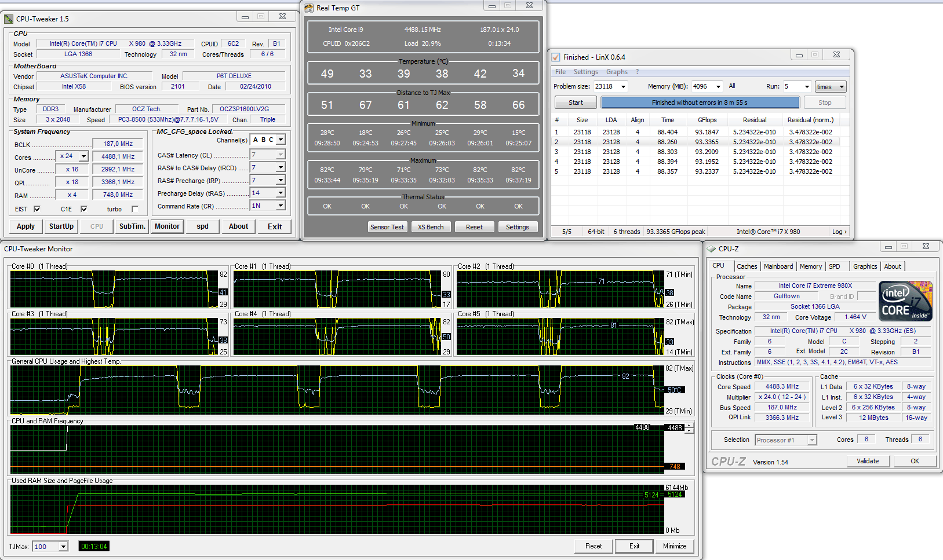The image size is (943, 560).
Task: Enable the turbo checkbox
Action: [135, 209]
